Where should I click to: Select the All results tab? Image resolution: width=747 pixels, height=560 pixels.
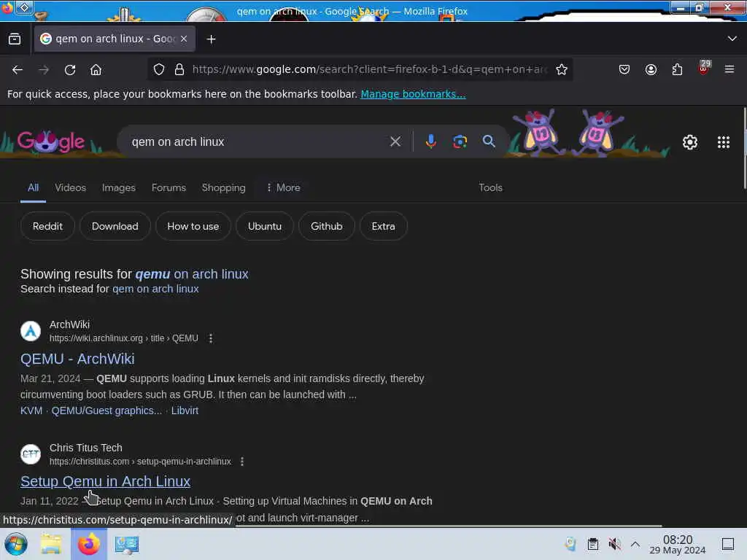click(x=33, y=187)
